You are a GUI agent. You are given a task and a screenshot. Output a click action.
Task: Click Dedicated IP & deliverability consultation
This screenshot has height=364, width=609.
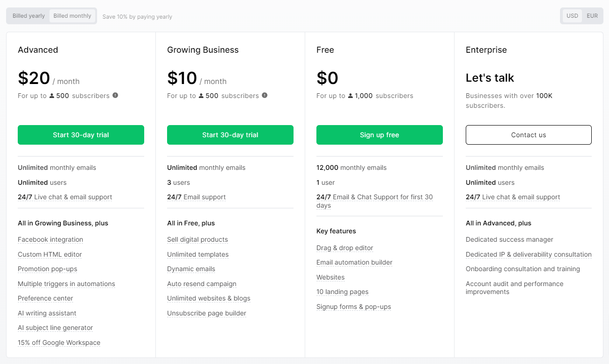pyautogui.click(x=528, y=254)
